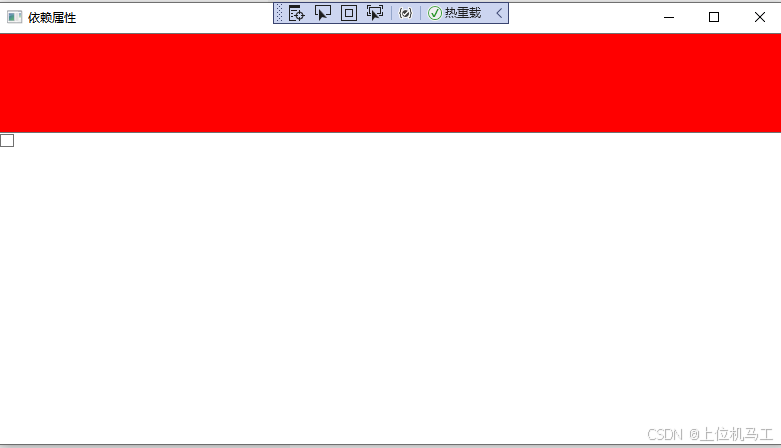Screen dimensions: 781x448
Task: Open the binding failures icon
Action: 405,13
